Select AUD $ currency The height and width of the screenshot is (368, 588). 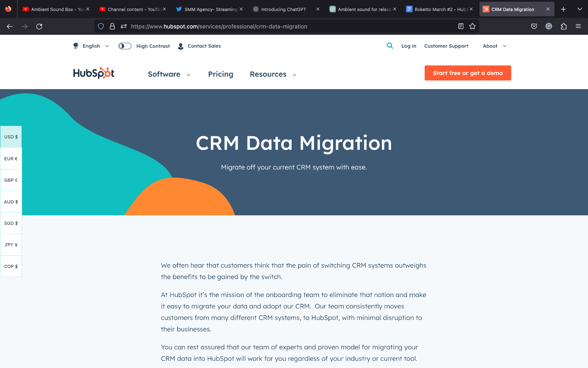click(x=11, y=202)
